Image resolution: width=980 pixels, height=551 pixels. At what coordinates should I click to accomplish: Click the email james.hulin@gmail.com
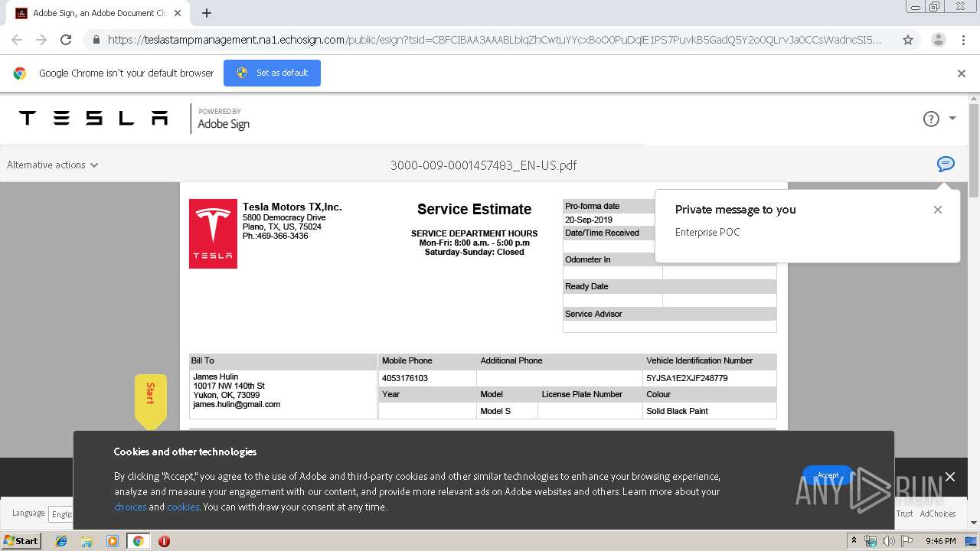[x=237, y=404]
